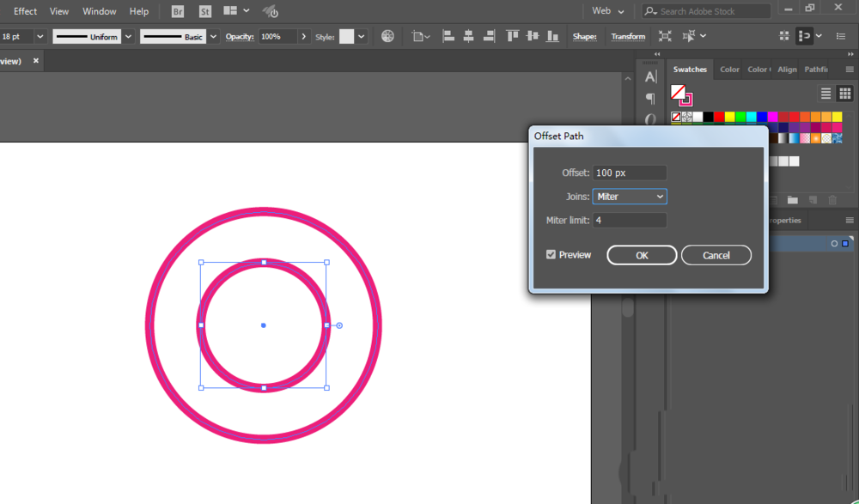Switch swatches to thumbnail grid view
Screen dimensions: 859x504
844,94
